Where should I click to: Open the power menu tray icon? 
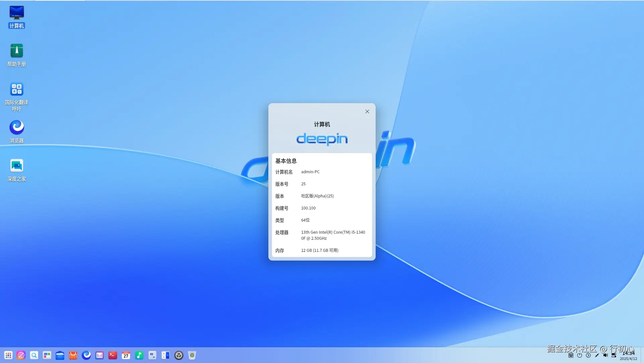click(580, 355)
